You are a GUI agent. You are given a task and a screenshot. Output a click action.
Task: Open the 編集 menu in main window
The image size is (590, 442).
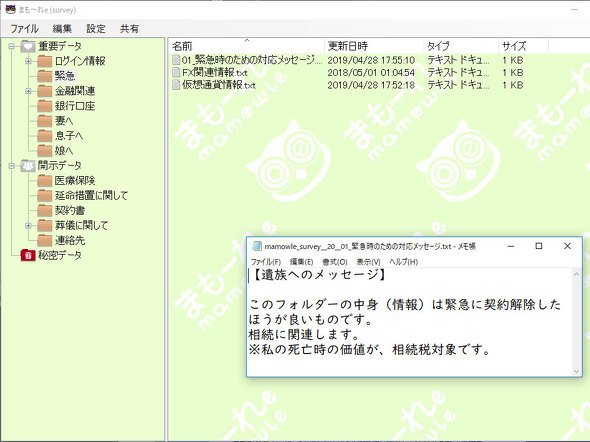pos(62,29)
